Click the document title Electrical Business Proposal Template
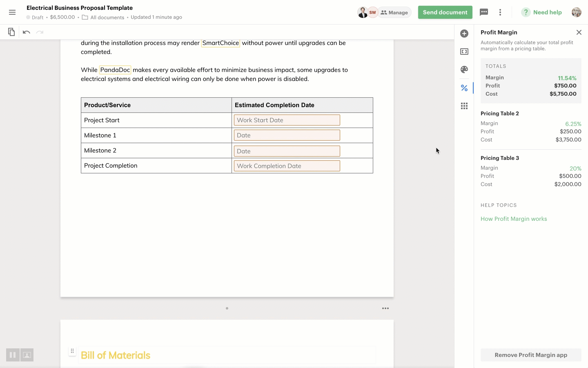This screenshot has width=588, height=368. pos(80,8)
